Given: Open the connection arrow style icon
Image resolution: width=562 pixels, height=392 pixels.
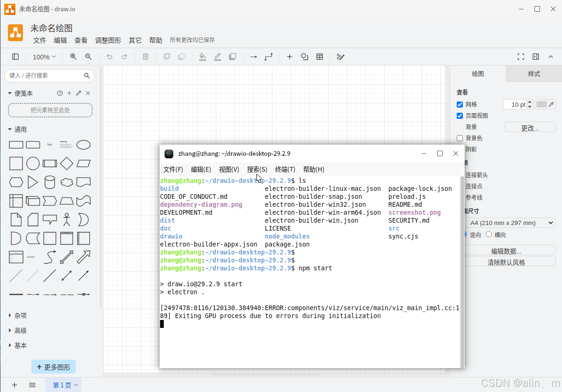Looking at the screenshot, I should coord(254,57).
